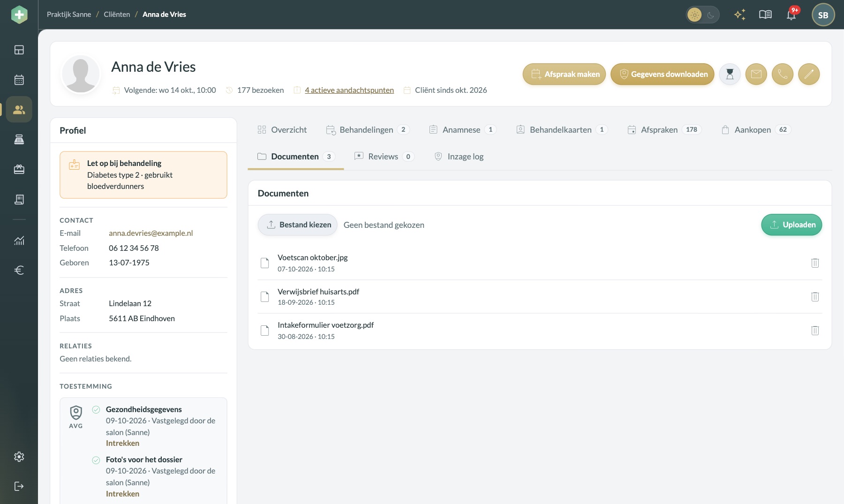Click Intrekken under Foto's voor het dossier
844x504 pixels.
(122, 494)
